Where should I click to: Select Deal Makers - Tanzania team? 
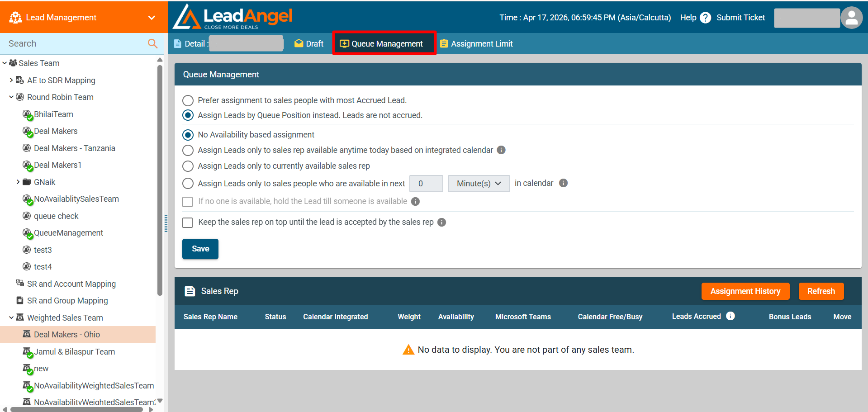75,148
